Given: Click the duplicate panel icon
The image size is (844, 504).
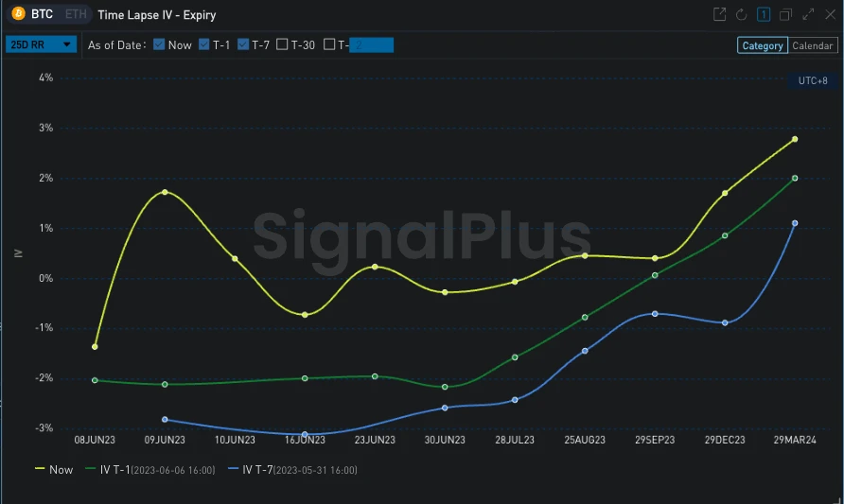Looking at the screenshot, I should 786,14.
